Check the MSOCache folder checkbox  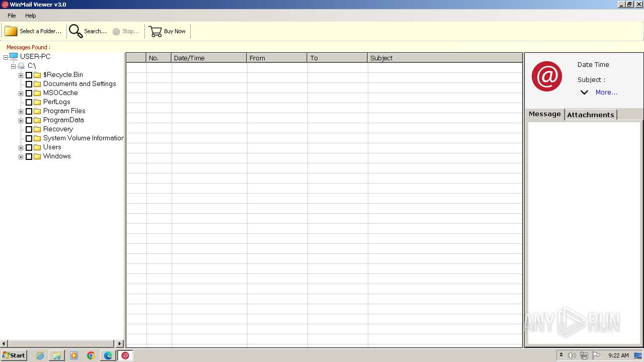point(29,93)
